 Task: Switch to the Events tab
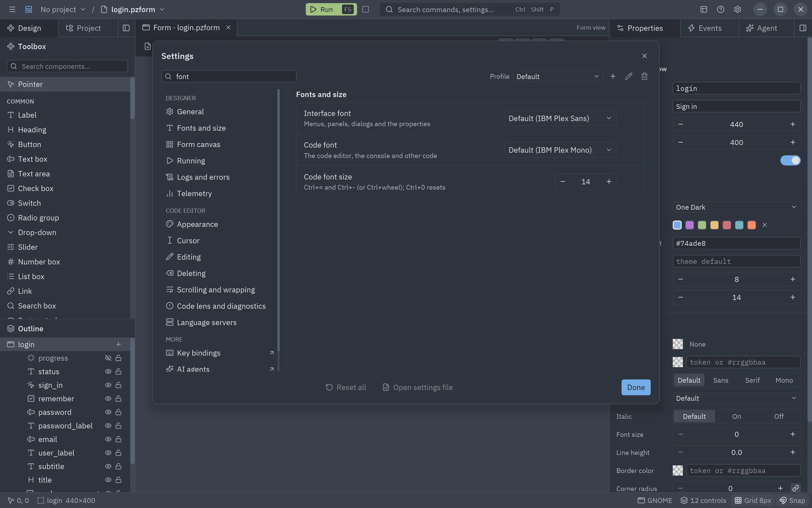[x=709, y=28]
